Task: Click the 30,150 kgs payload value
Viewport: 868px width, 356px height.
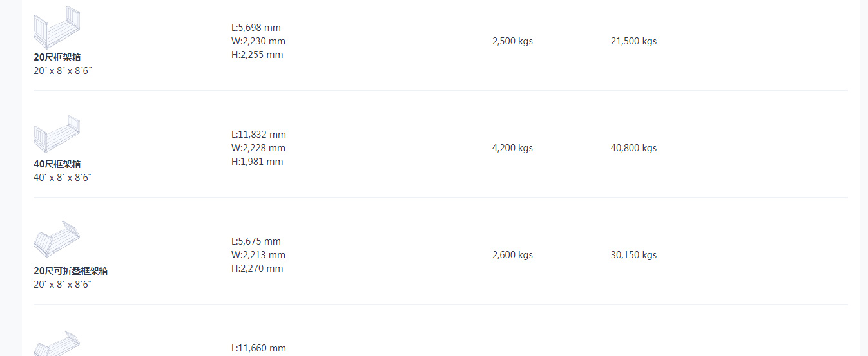Action: pos(634,255)
